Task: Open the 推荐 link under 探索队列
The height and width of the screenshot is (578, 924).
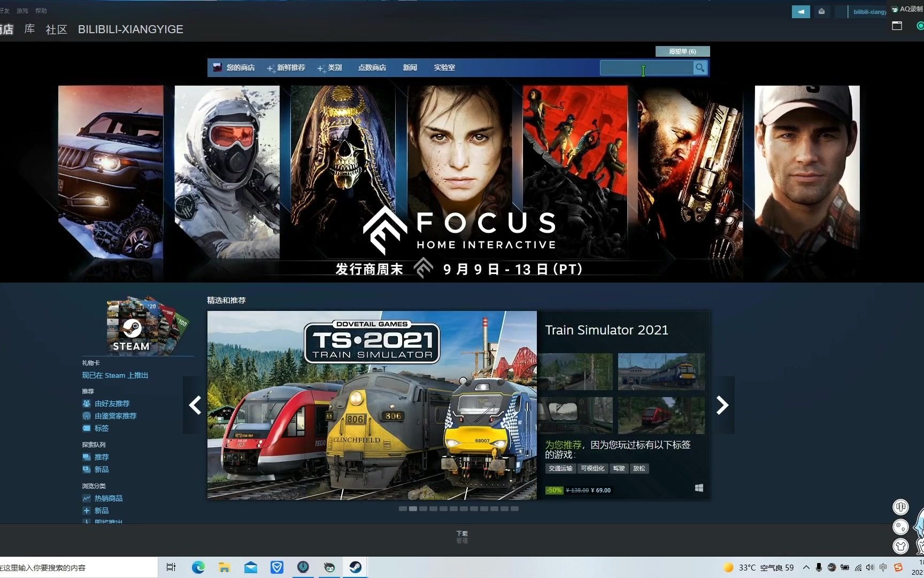Action: 102,457
